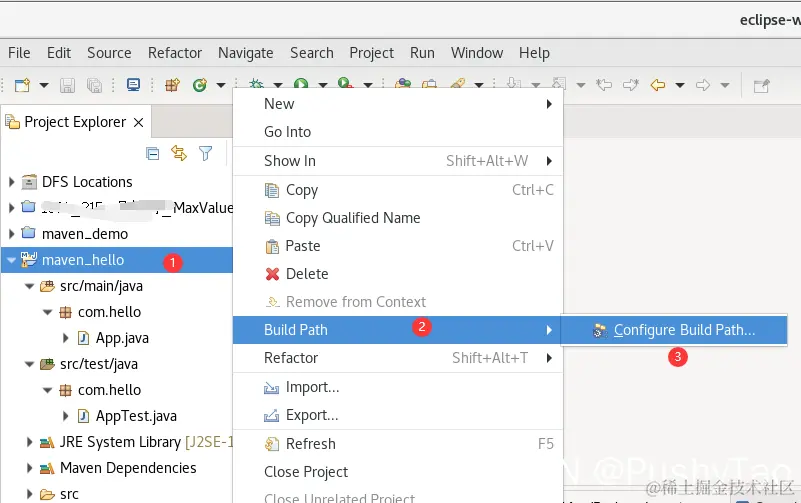Select Build Path in context menu
801x503 pixels.
point(398,330)
